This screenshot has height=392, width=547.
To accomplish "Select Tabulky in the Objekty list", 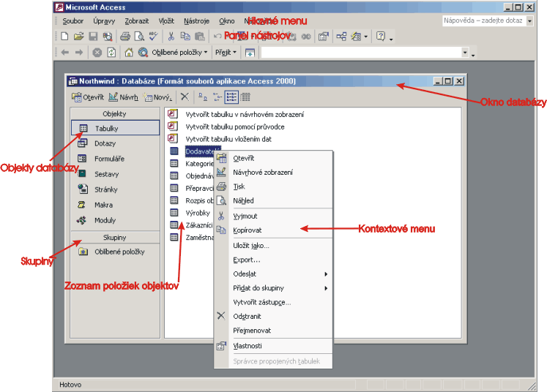I will (x=115, y=128).
